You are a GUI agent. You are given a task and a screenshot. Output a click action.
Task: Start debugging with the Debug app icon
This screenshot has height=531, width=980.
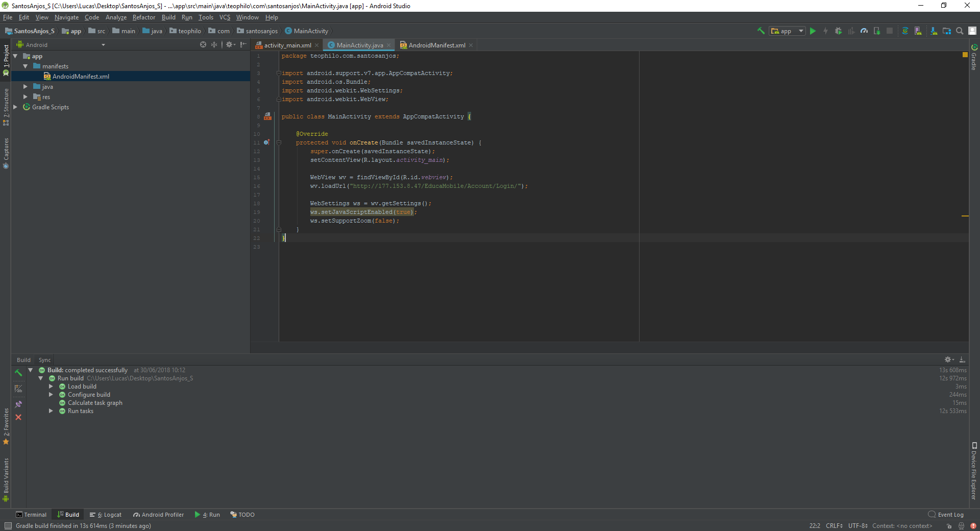coord(838,31)
